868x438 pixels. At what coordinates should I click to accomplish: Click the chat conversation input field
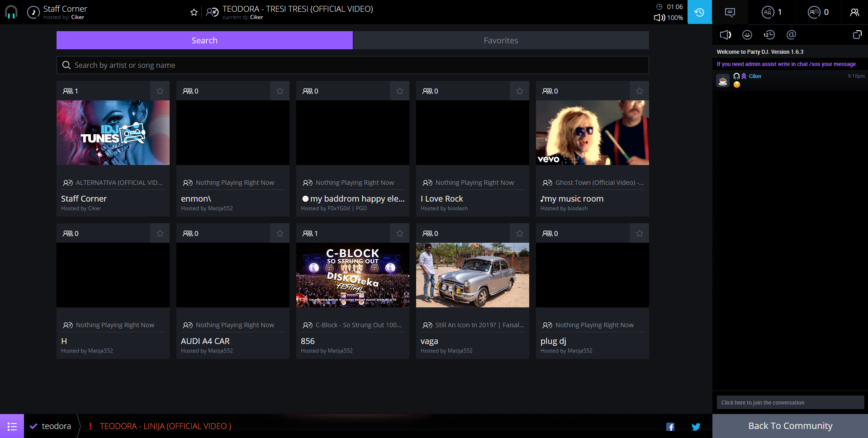click(790, 402)
